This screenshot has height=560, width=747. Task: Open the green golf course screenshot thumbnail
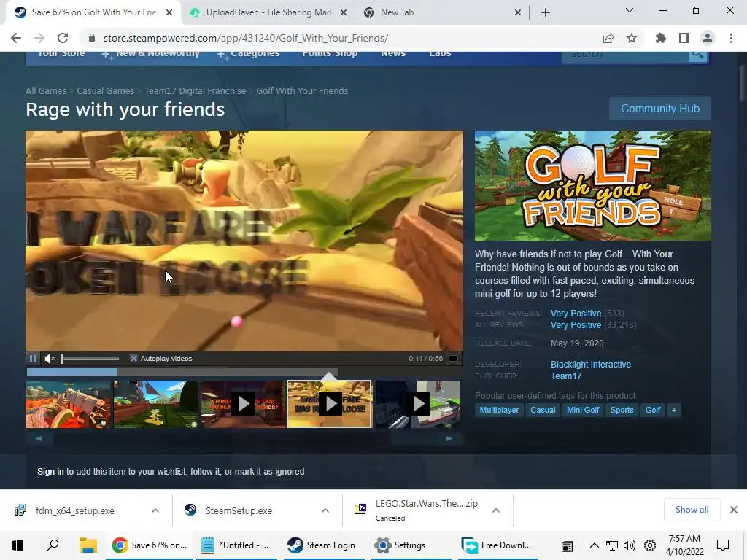pos(156,404)
